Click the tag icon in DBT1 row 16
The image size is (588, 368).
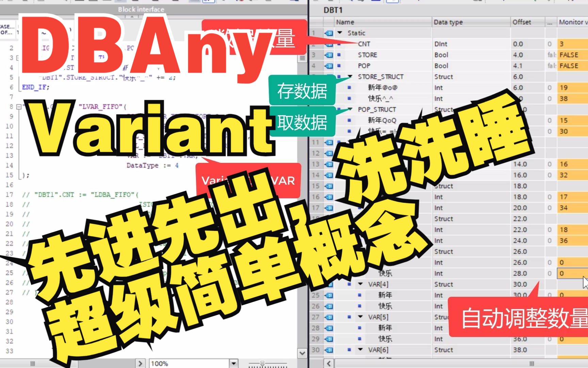[329, 197]
